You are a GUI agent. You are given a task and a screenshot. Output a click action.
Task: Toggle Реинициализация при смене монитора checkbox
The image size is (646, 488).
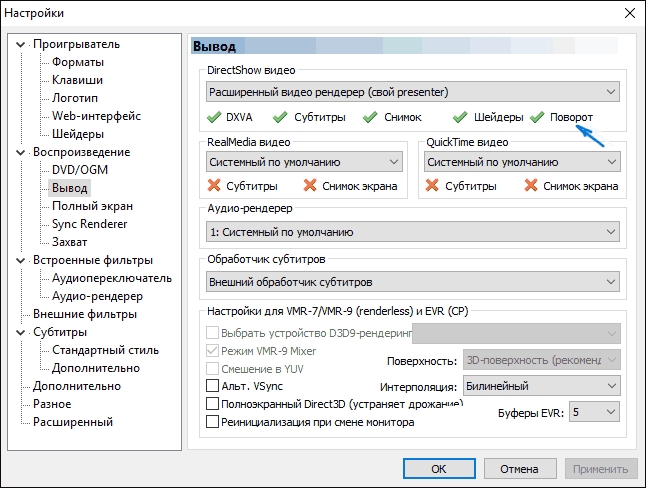(212, 422)
